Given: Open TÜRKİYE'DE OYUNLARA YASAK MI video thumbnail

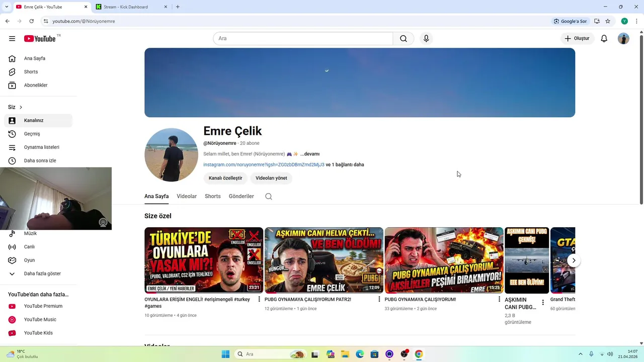Looking at the screenshot, I should tap(204, 260).
